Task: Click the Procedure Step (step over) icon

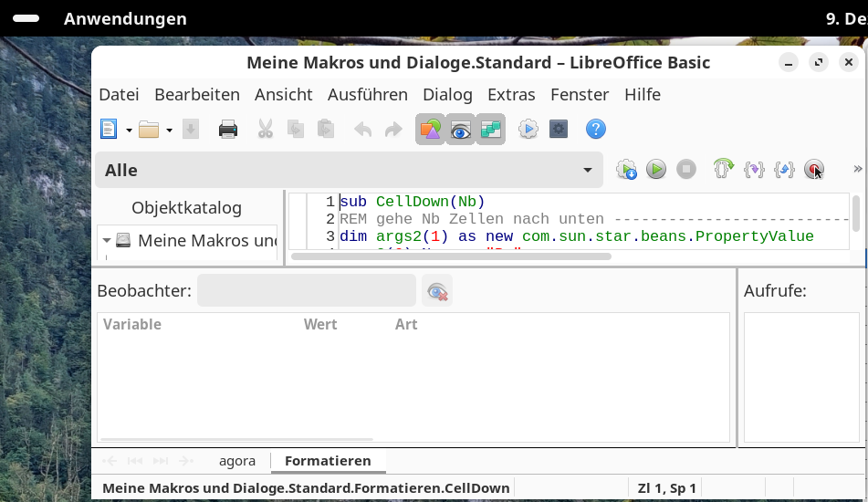Action: 723,168
